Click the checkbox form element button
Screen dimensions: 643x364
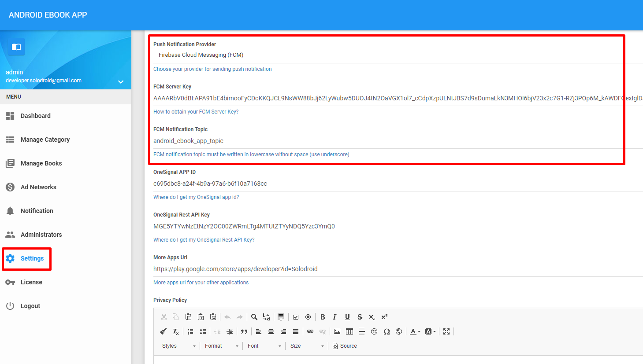[296, 317]
